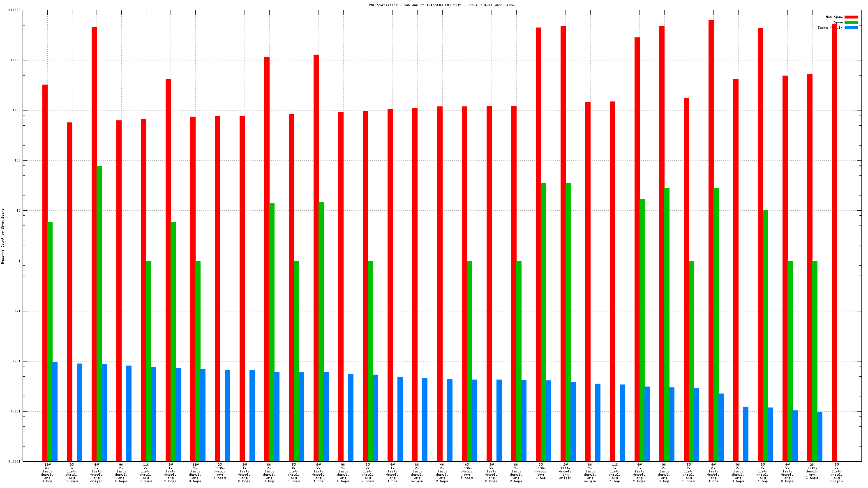Viewport: 868px width, 488px height.
Task: Click the 0.0001 tick on y-axis
Action: coord(14,461)
